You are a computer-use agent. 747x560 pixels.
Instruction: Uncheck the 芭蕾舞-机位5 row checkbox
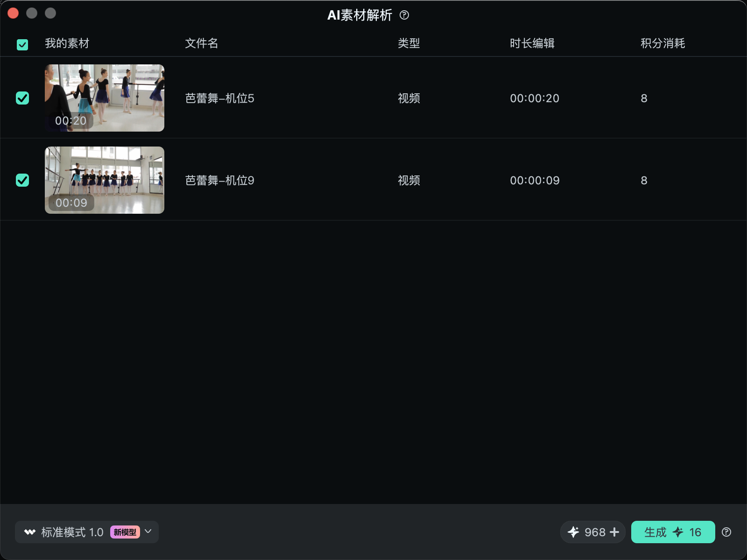pos(22,98)
